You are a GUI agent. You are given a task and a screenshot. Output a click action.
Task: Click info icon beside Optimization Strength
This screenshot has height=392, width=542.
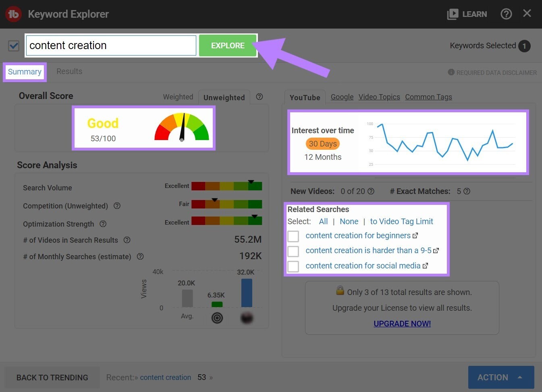pyautogui.click(x=103, y=224)
